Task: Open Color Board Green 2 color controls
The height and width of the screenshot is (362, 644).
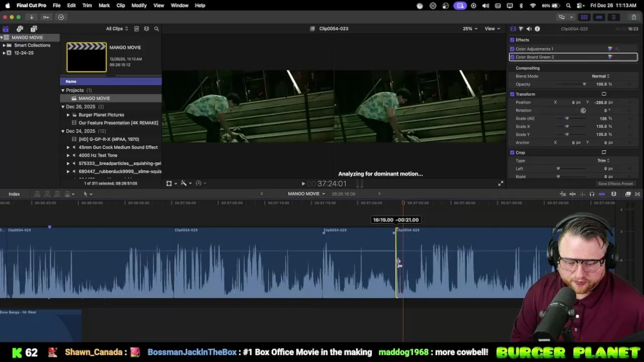Action: (610, 57)
